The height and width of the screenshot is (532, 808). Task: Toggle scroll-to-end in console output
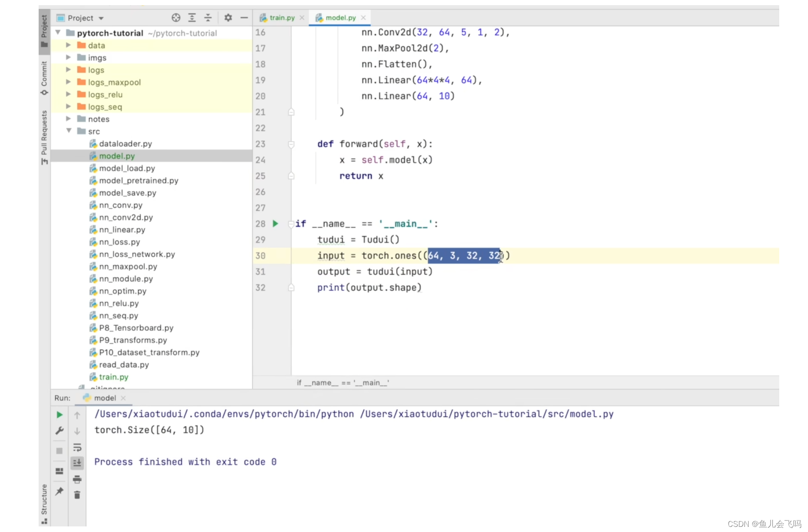[77, 463]
